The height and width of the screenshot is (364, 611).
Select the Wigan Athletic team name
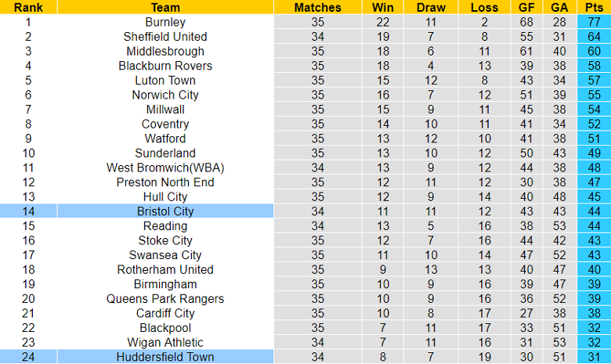tap(165, 343)
